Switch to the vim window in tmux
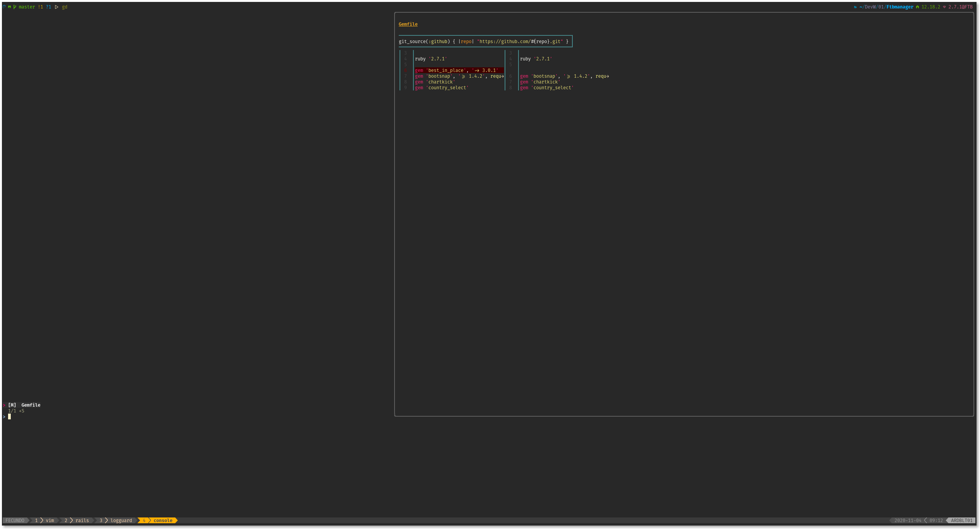Image resolution: width=980 pixels, height=529 pixels. tap(50, 520)
